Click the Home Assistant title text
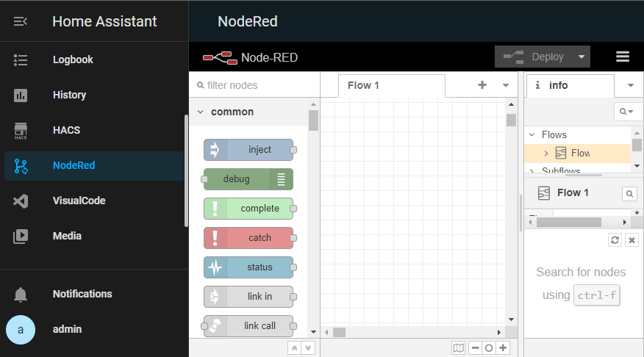The height and width of the screenshot is (357, 644). (x=104, y=21)
